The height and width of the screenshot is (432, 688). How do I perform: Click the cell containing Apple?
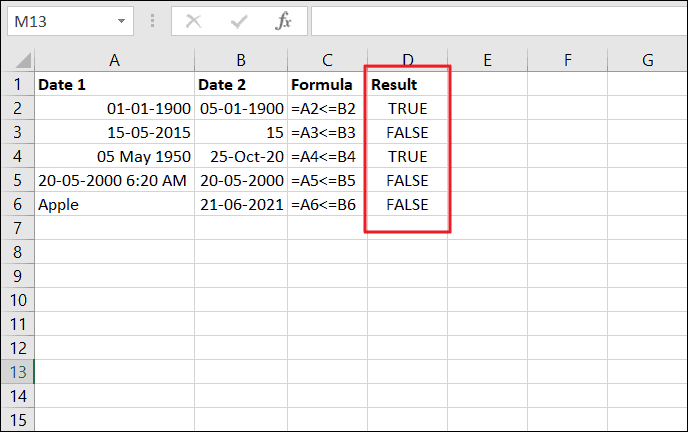114,205
